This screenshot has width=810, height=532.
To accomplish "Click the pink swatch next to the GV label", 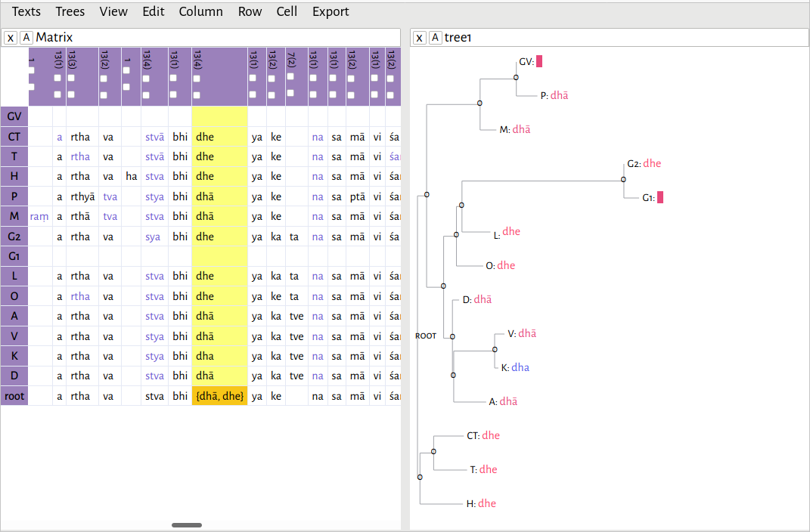I will [x=538, y=62].
